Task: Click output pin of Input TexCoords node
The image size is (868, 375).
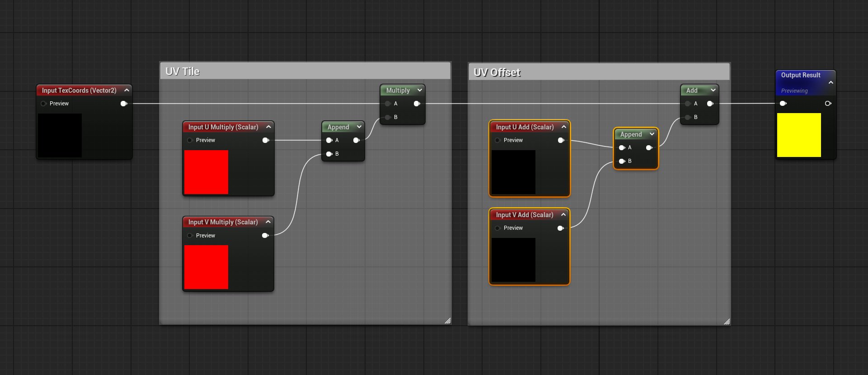Action: pos(124,104)
